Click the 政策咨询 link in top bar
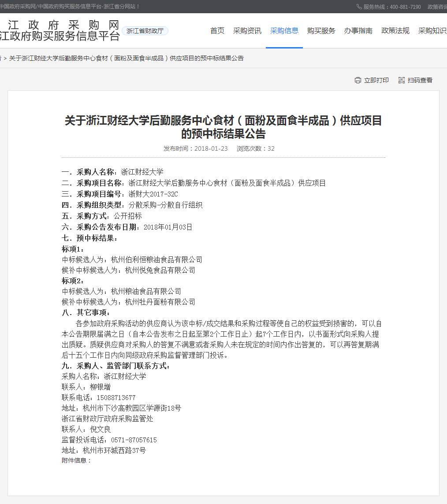This screenshot has height=504, width=447. coord(436,7)
